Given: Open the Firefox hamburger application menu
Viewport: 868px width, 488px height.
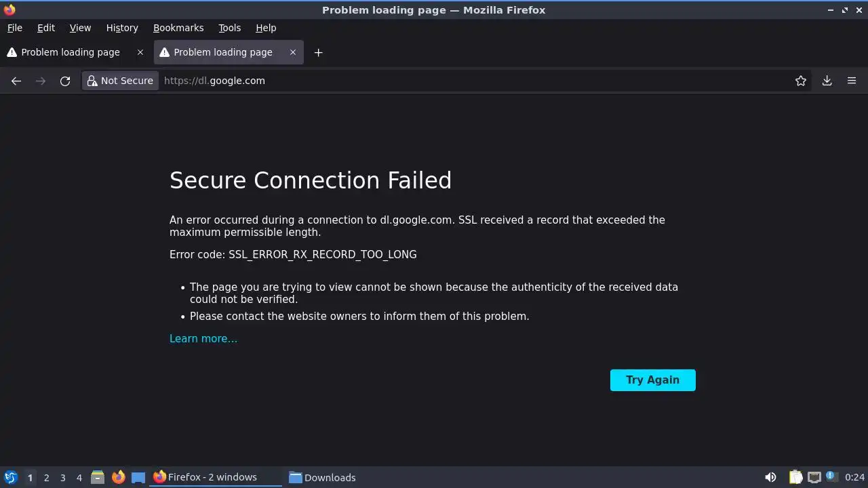Looking at the screenshot, I should (852, 81).
